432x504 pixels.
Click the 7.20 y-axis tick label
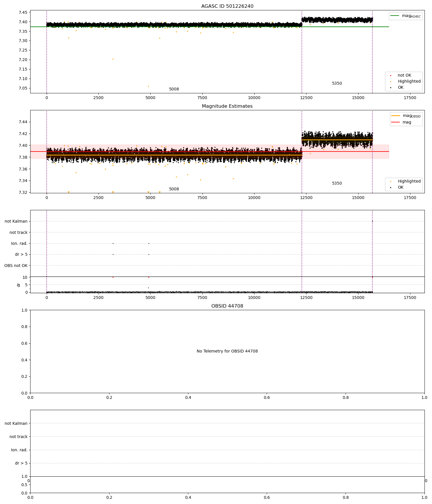coord(23,60)
